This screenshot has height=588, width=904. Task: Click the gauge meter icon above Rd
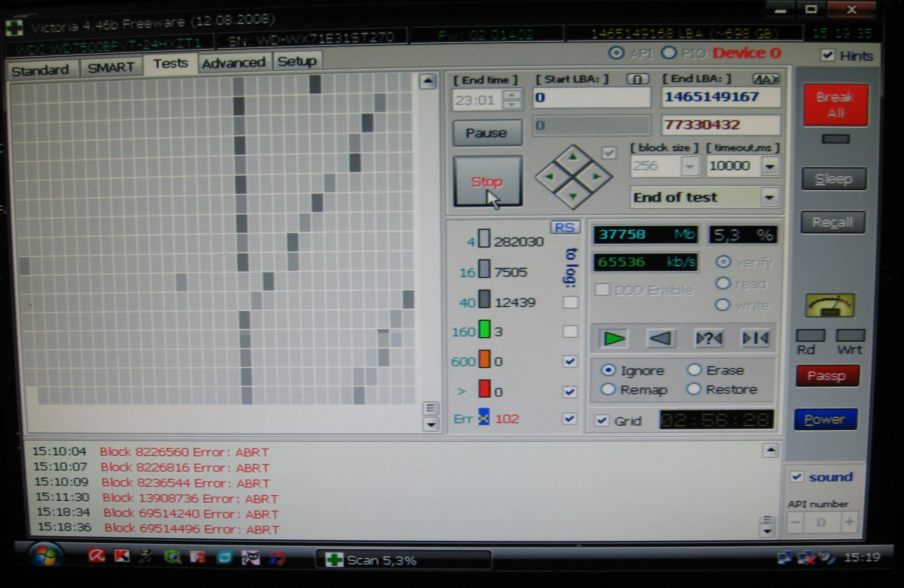coord(830,305)
